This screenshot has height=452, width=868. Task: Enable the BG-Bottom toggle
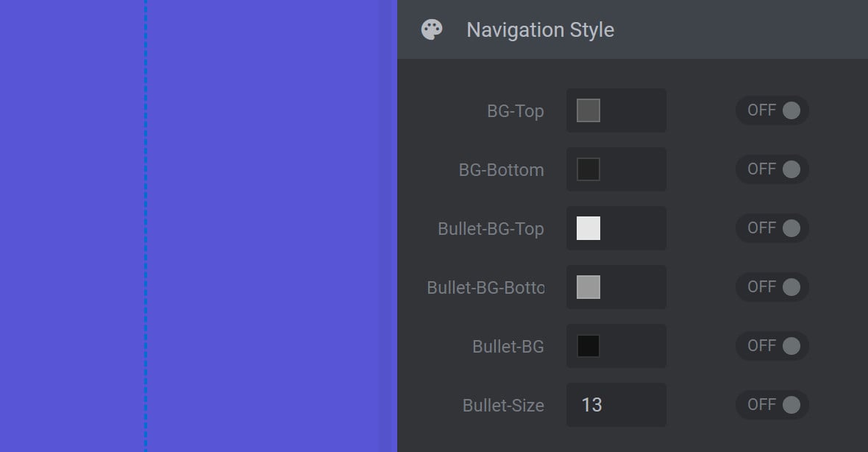(772, 169)
